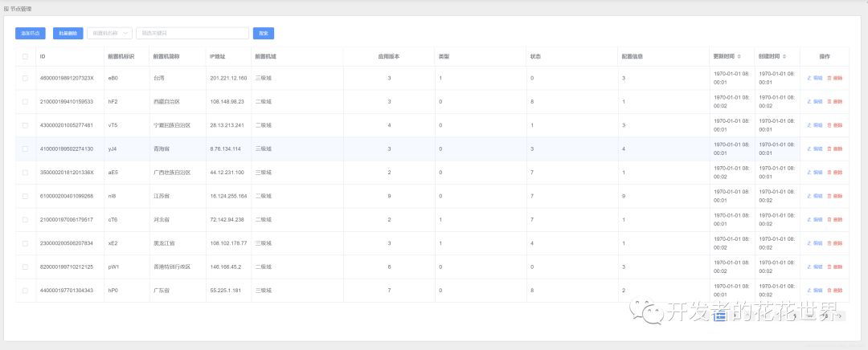Edit the node with identifier nI8
The width and height of the screenshot is (868, 350).
point(815,197)
